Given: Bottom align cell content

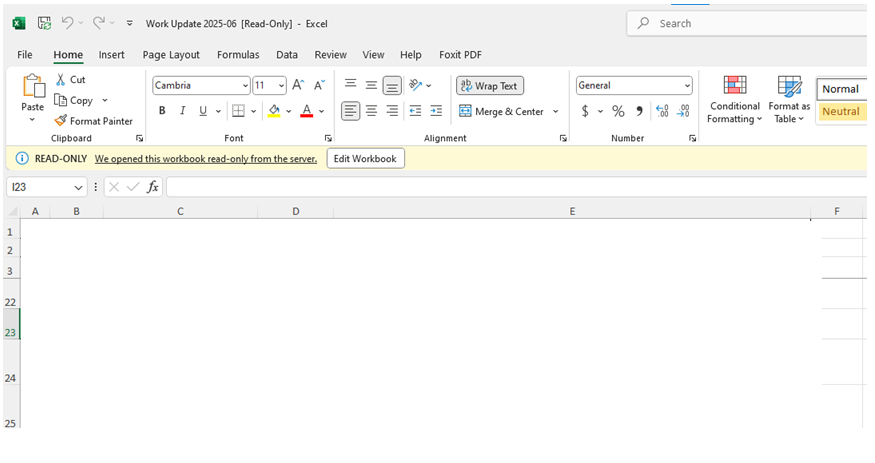Looking at the screenshot, I should pyautogui.click(x=392, y=85).
